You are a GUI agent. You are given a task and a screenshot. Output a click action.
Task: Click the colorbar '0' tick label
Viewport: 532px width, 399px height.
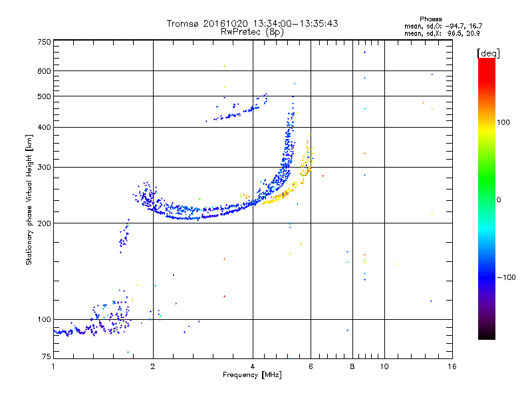tap(499, 199)
